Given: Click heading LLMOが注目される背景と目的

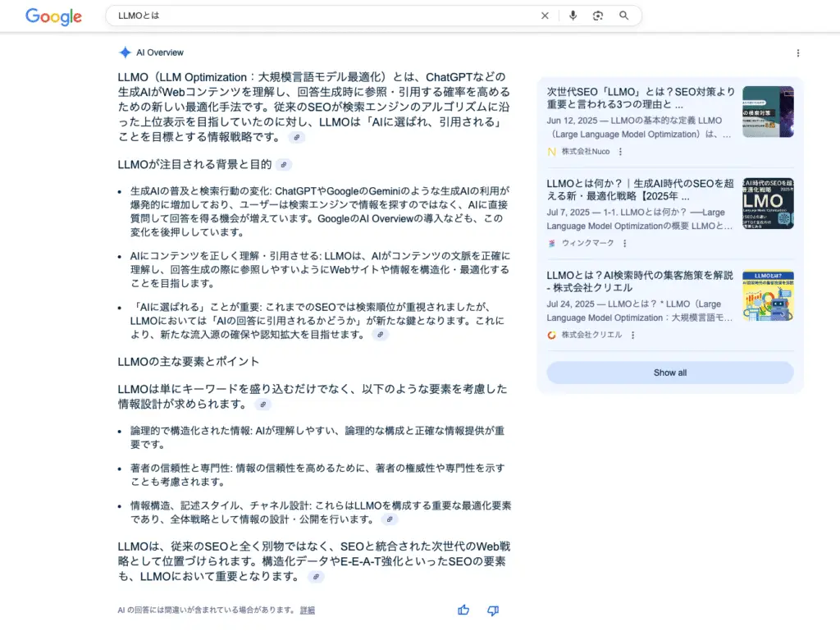Looking at the screenshot, I should (194, 164).
